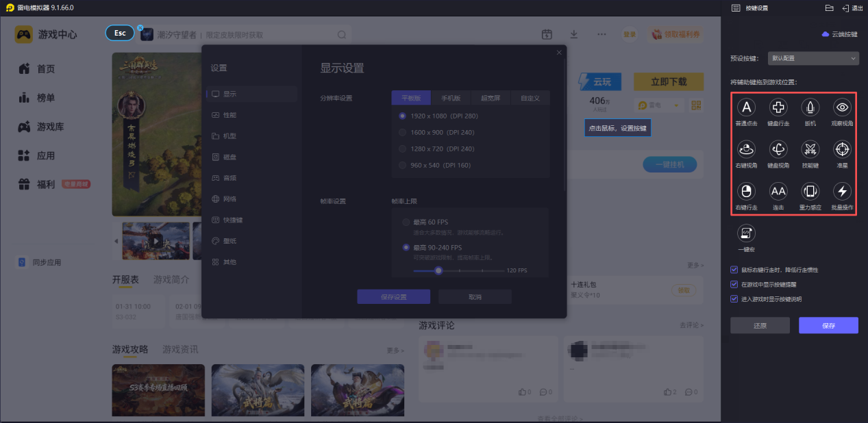Click the search magnifier icon
The height and width of the screenshot is (423, 868).
tap(342, 34)
